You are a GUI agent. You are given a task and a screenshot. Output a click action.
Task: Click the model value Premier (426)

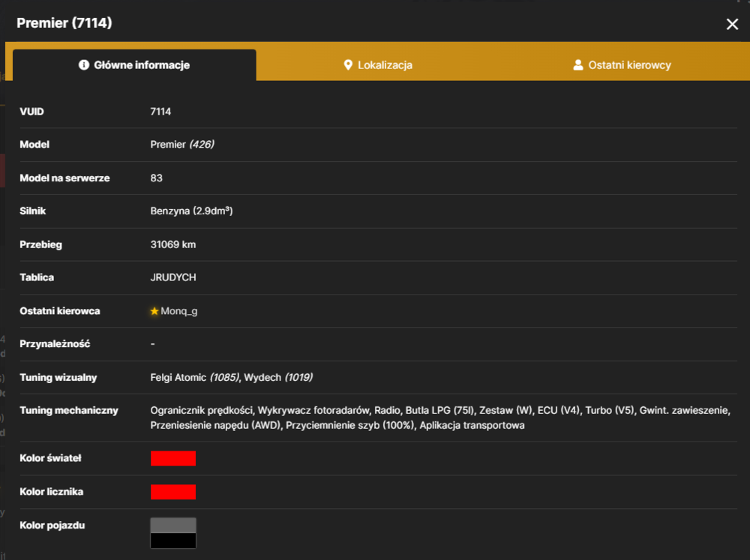pyautogui.click(x=182, y=145)
